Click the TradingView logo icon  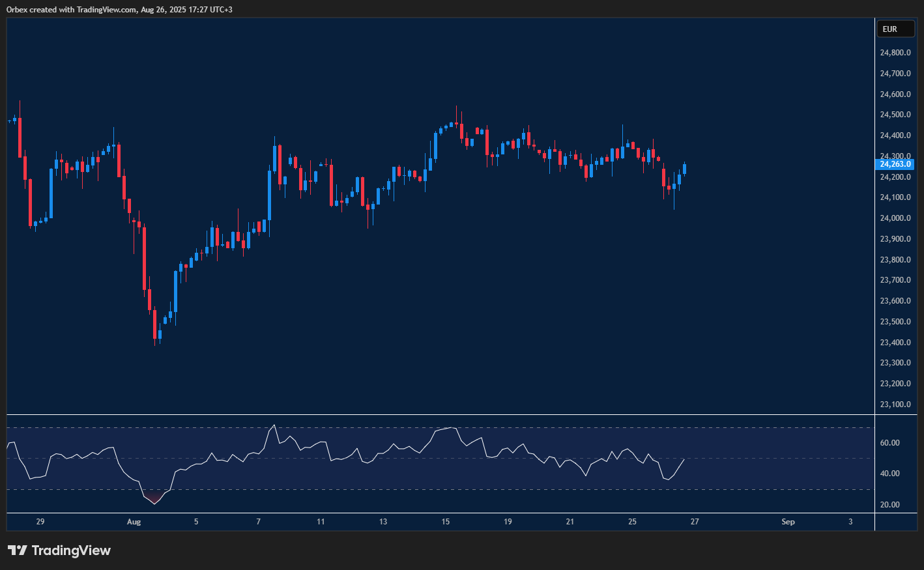point(18,550)
